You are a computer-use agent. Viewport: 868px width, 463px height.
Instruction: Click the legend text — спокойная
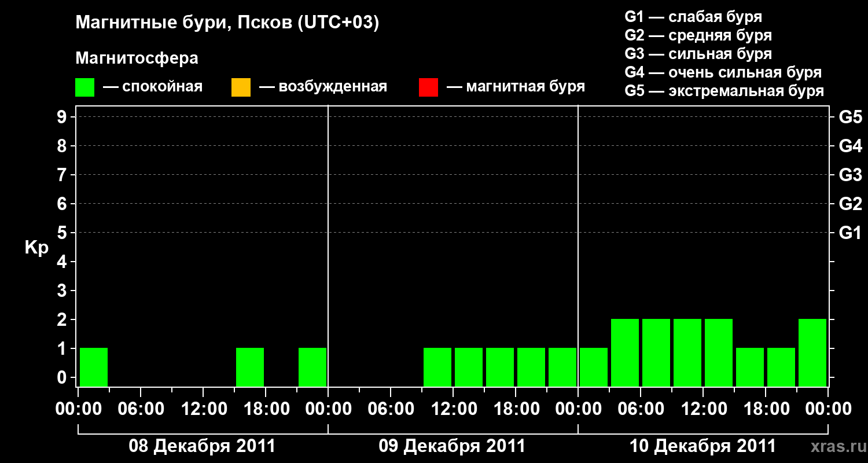153,87
